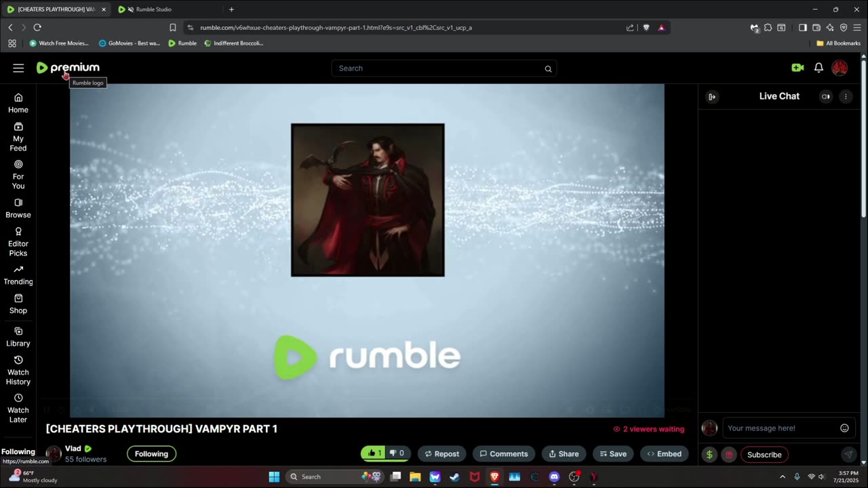
Task: Open the Brave Rewards triangle icon
Action: [661, 28]
